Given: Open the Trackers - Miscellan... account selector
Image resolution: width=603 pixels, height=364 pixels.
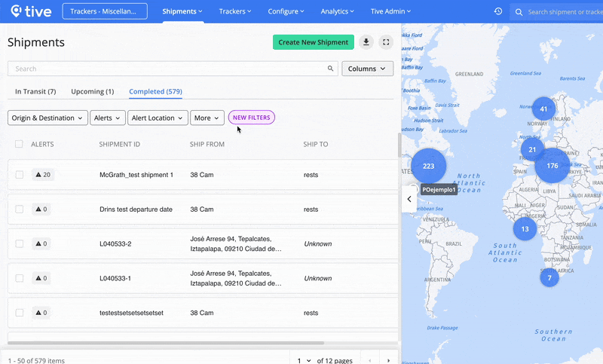Looking at the screenshot, I should point(105,11).
